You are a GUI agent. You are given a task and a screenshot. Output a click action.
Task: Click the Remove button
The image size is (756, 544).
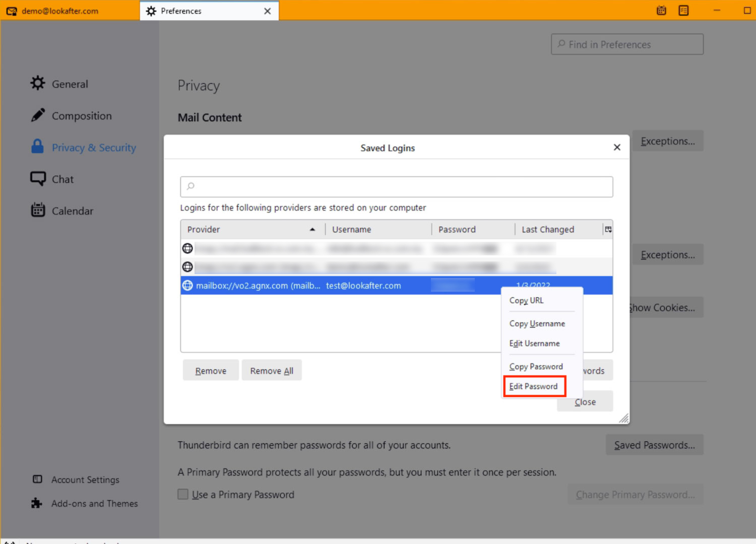[x=211, y=371]
